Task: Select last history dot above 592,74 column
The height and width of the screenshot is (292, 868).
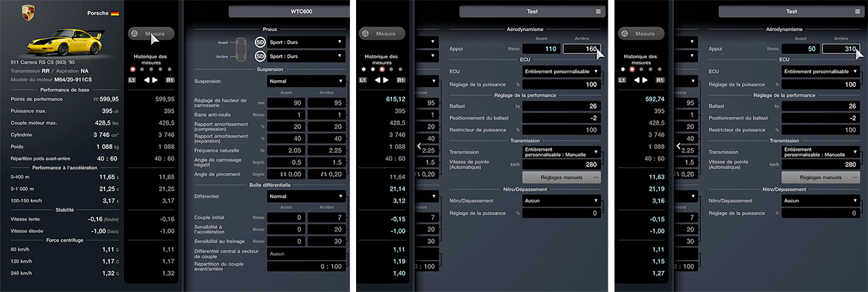Action: click(x=660, y=69)
